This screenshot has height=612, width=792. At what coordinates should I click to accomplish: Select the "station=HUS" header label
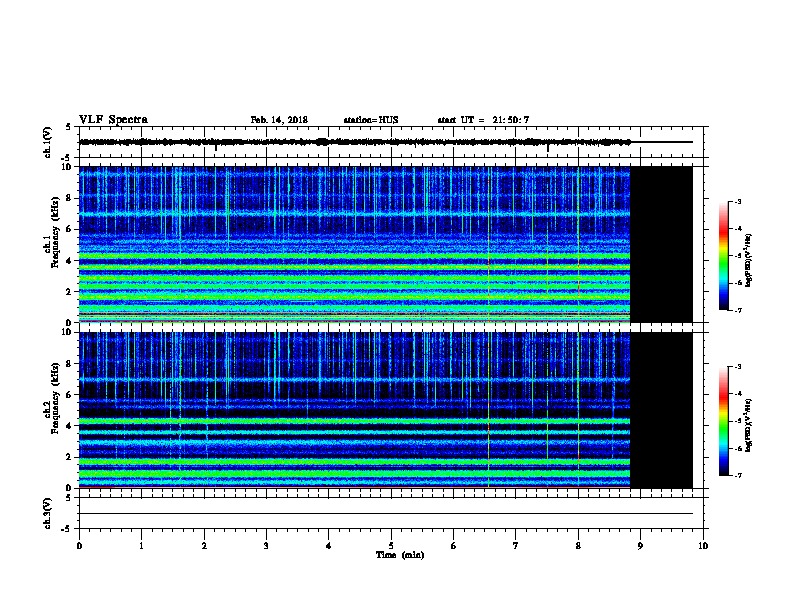tap(371, 120)
